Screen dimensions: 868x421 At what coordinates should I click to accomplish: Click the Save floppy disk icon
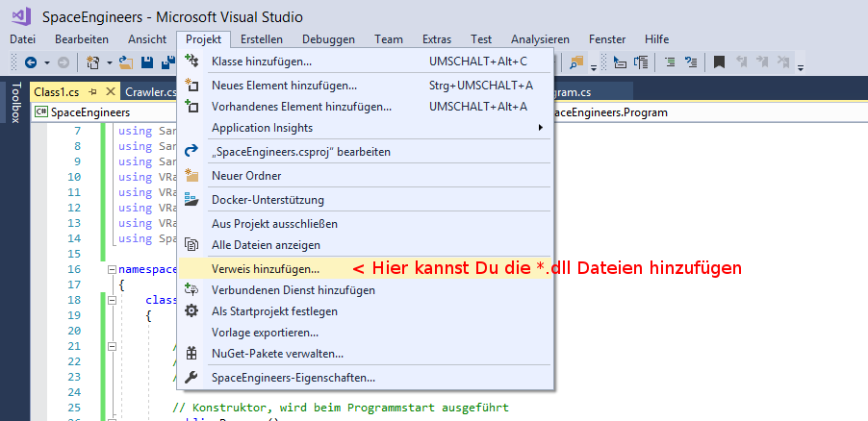[146, 62]
